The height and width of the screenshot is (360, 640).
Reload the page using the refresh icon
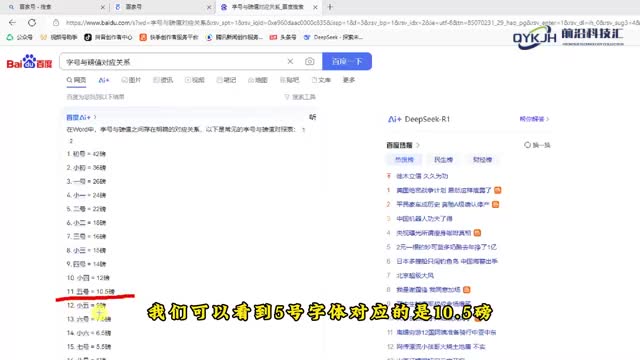(x=32, y=22)
